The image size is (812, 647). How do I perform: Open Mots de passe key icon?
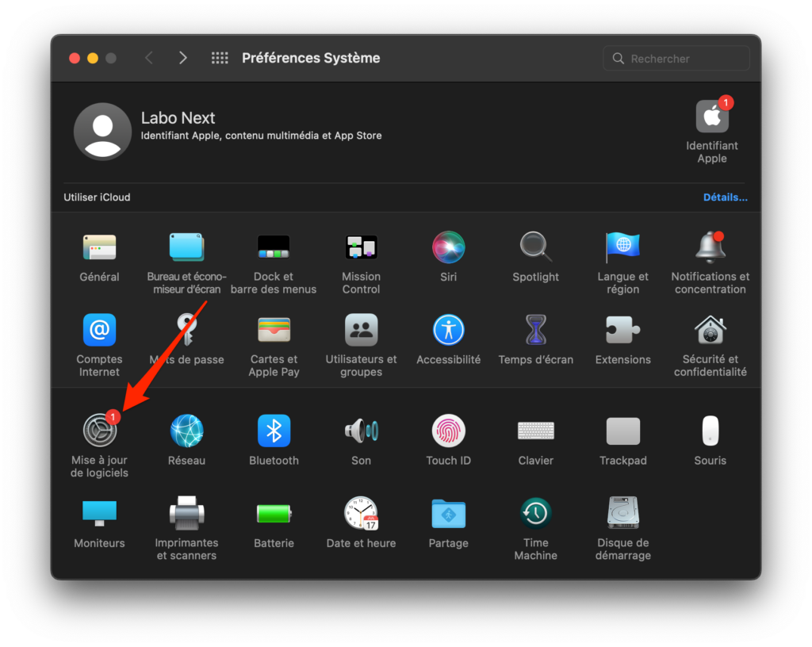coord(186,330)
